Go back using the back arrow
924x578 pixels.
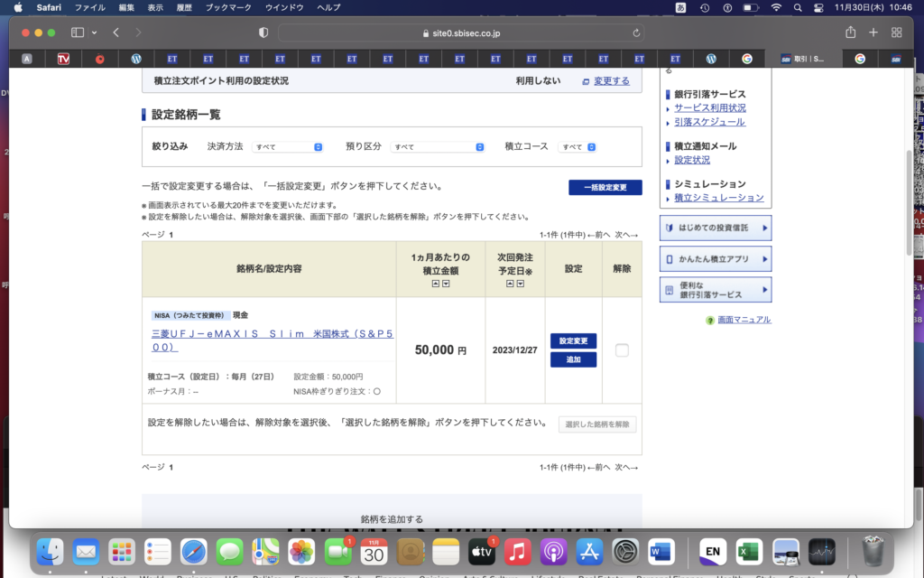click(115, 30)
